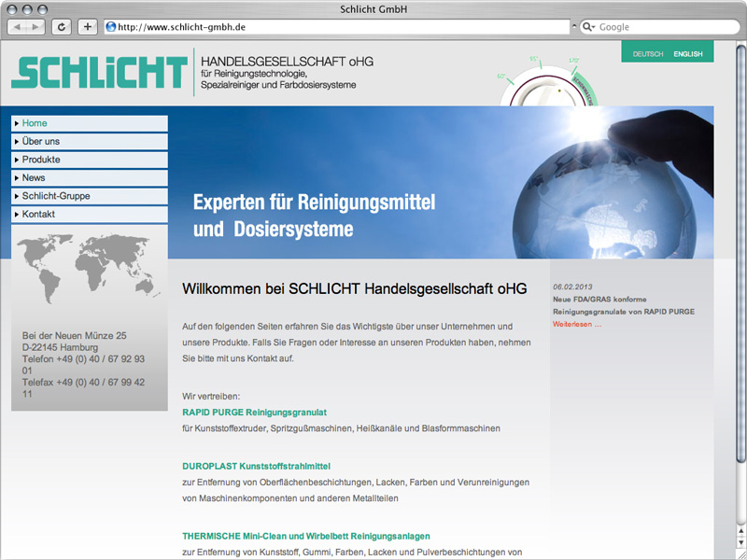747x560 pixels.
Task: Click the banner text Experten für Reinigungsmittel
Action: click(314, 203)
